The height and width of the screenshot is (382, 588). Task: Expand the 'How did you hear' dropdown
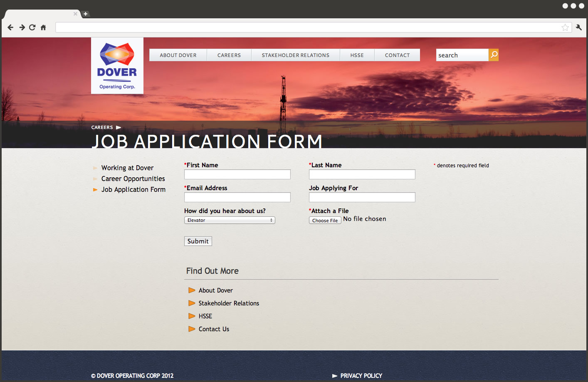230,220
